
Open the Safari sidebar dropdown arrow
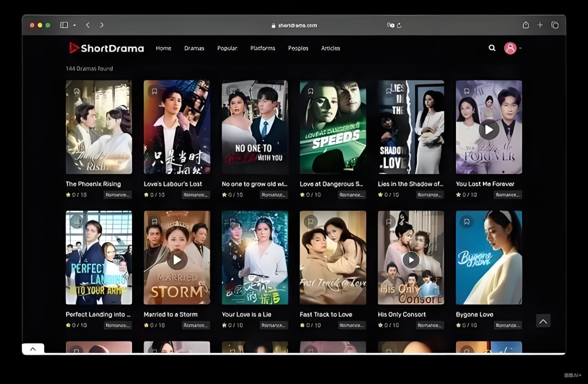coord(75,25)
